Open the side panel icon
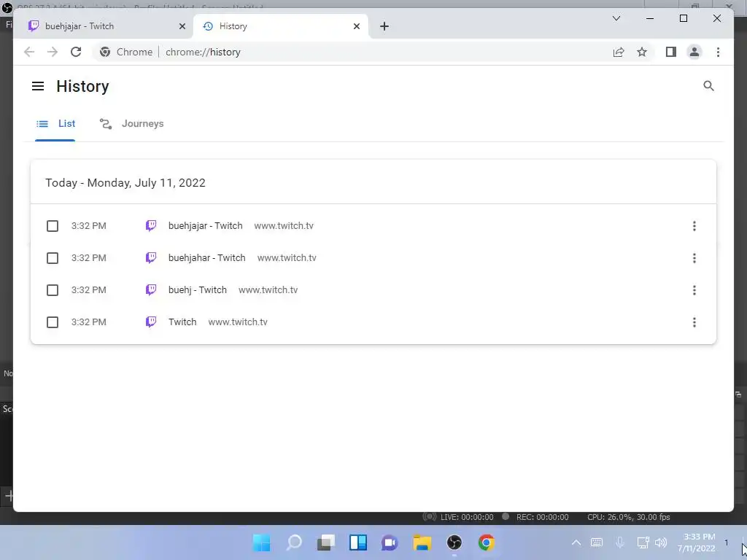747x560 pixels. (671, 52)
